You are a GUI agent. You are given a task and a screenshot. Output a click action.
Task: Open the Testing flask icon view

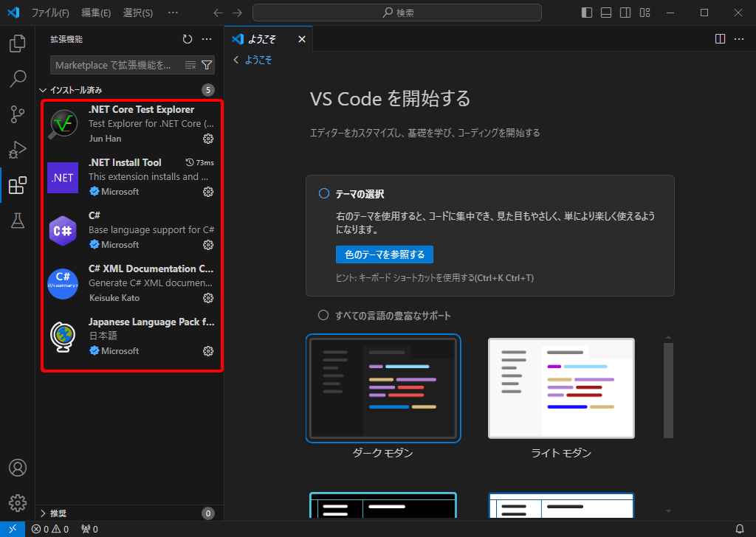point(18,221)
